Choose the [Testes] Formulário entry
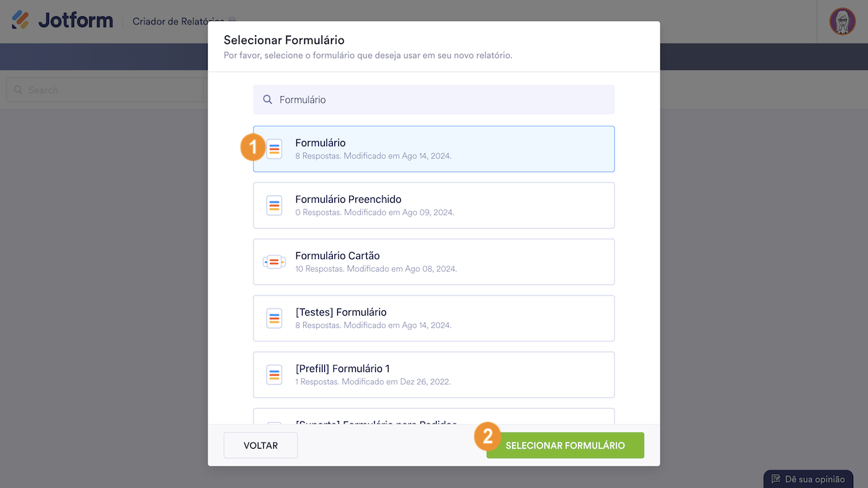This screenshot has width=868, height=488. (x=434, y=318)
